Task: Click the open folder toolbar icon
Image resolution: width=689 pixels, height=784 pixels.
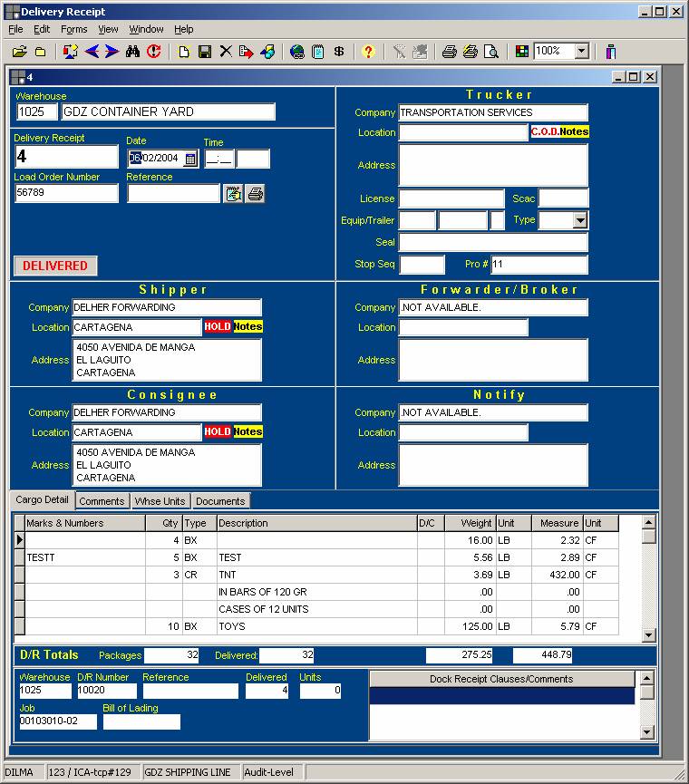Action: tap(19, 52)
